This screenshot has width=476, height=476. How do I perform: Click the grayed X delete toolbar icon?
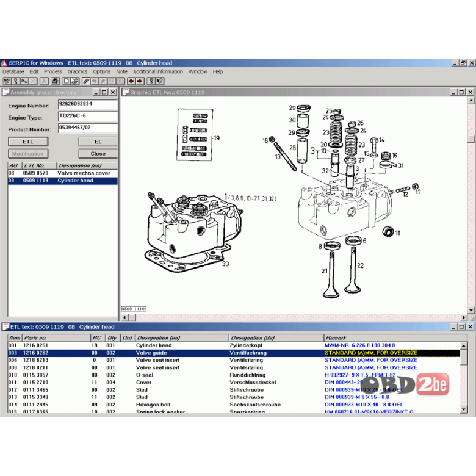tap(33, 81)
